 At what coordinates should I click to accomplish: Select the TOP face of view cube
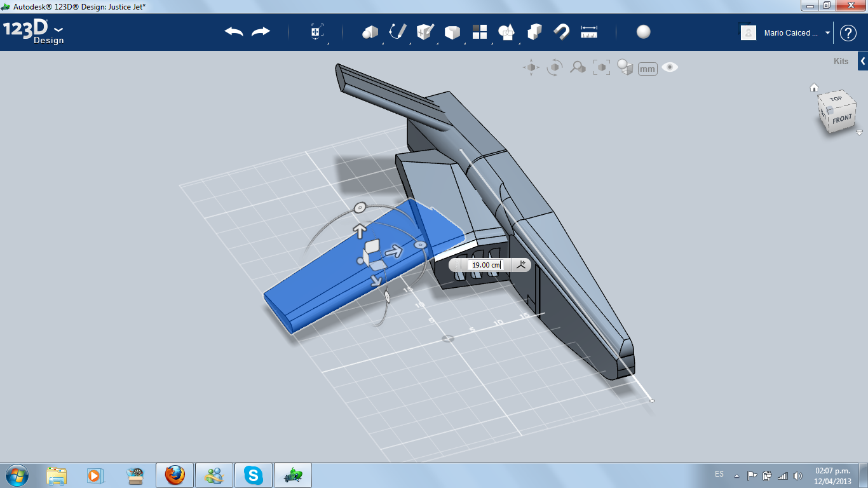click(x=835, y=98)
